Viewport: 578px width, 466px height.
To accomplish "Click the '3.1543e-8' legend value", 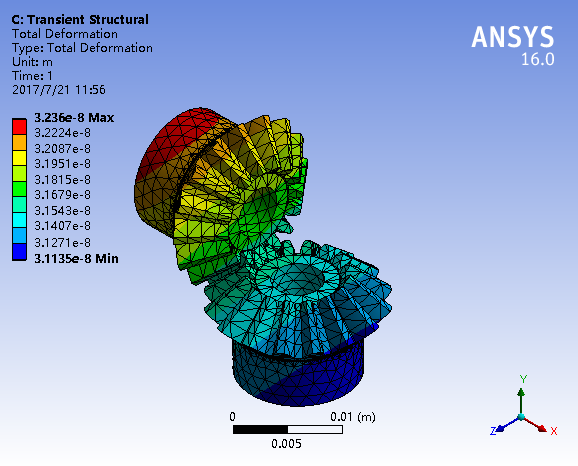I will tap(62, 211).
